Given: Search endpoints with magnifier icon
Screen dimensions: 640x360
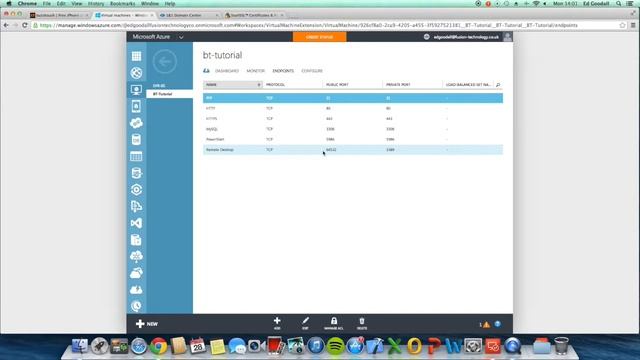Looking at the screenshot, I should pos(498,85).
